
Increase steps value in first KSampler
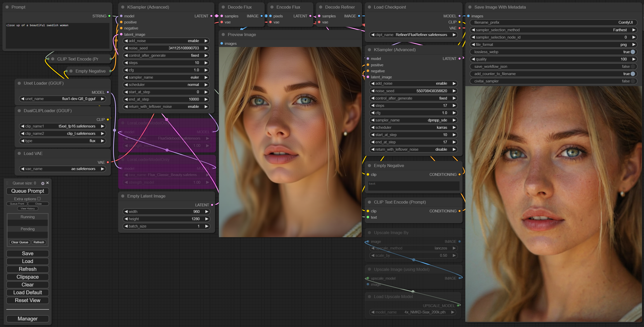pos(206,63)
